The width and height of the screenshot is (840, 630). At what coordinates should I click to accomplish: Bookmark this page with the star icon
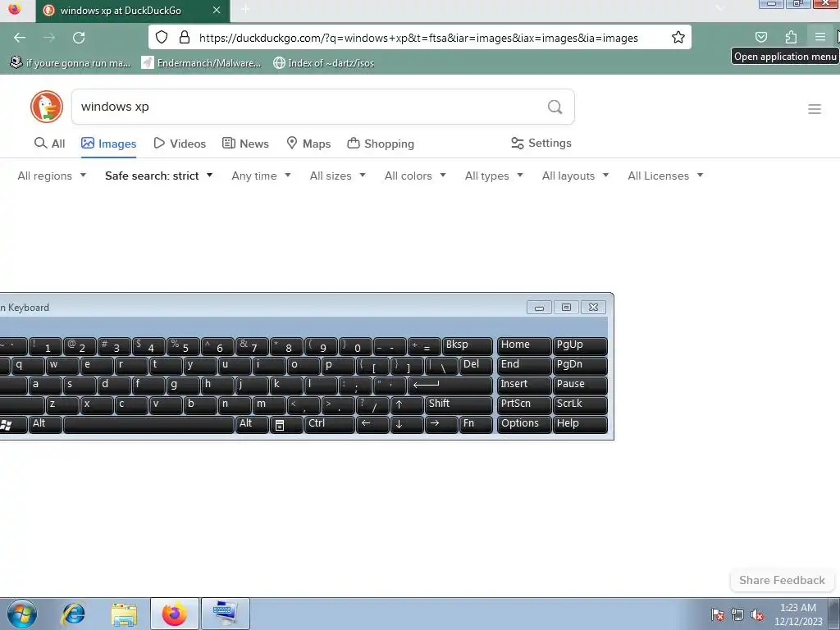[678, 37]
